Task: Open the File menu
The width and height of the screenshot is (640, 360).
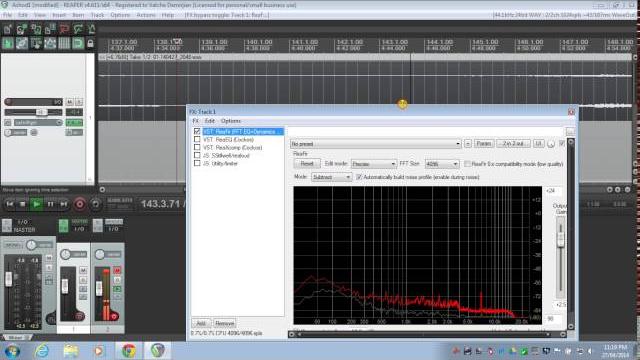Action: tap(7, 15)
